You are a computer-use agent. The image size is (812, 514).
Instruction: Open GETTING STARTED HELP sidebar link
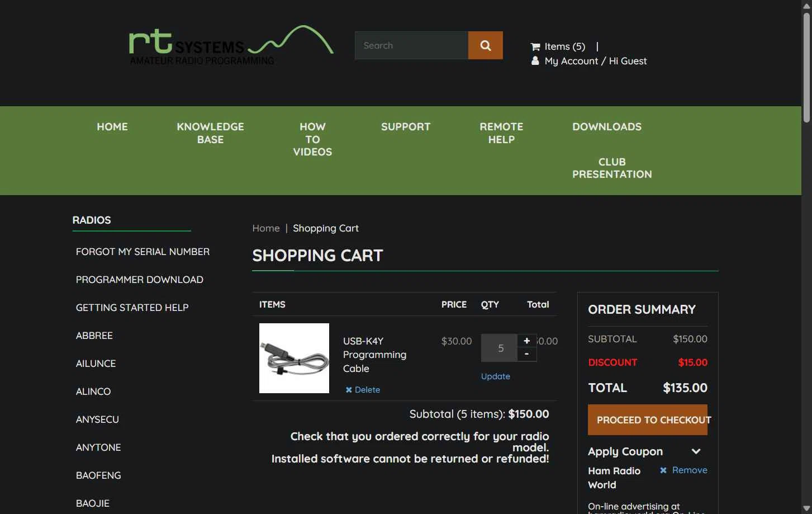(132, 308)
